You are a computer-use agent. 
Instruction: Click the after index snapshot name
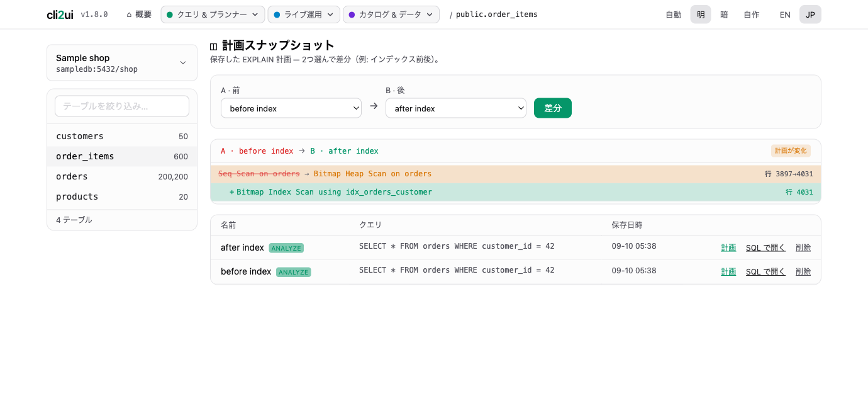click(x=242, y=247)
